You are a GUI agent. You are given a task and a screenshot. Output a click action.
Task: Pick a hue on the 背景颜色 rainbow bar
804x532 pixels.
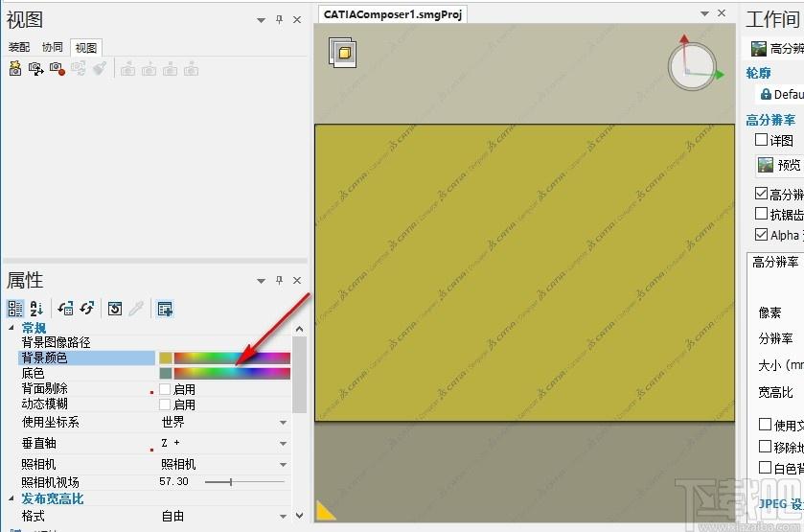232,358
